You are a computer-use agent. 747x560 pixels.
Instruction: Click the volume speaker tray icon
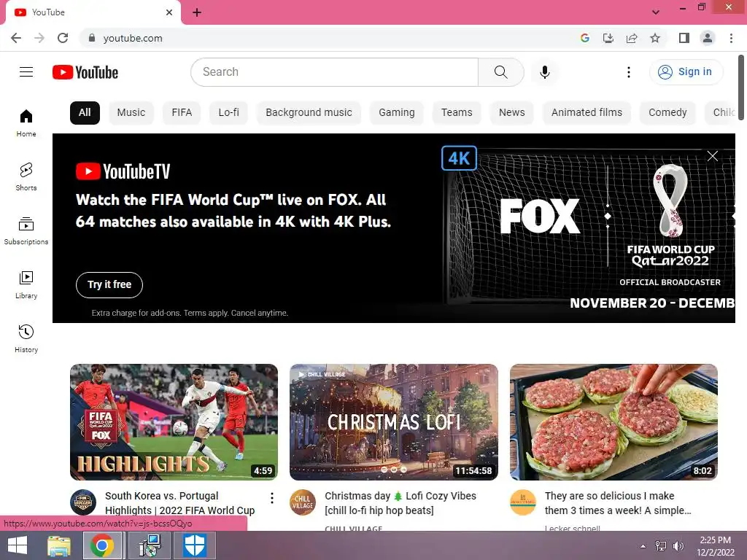[678, 546]
